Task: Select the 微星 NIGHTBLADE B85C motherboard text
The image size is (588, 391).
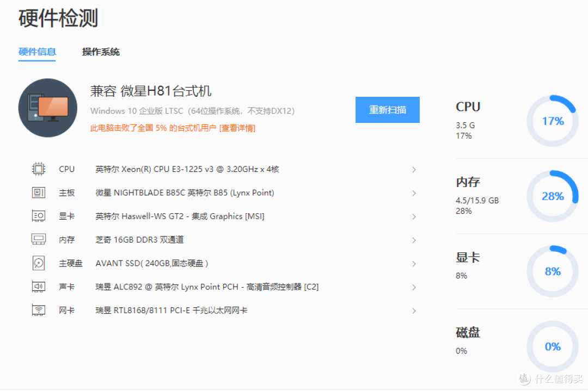Action: (x=185, y=193)
